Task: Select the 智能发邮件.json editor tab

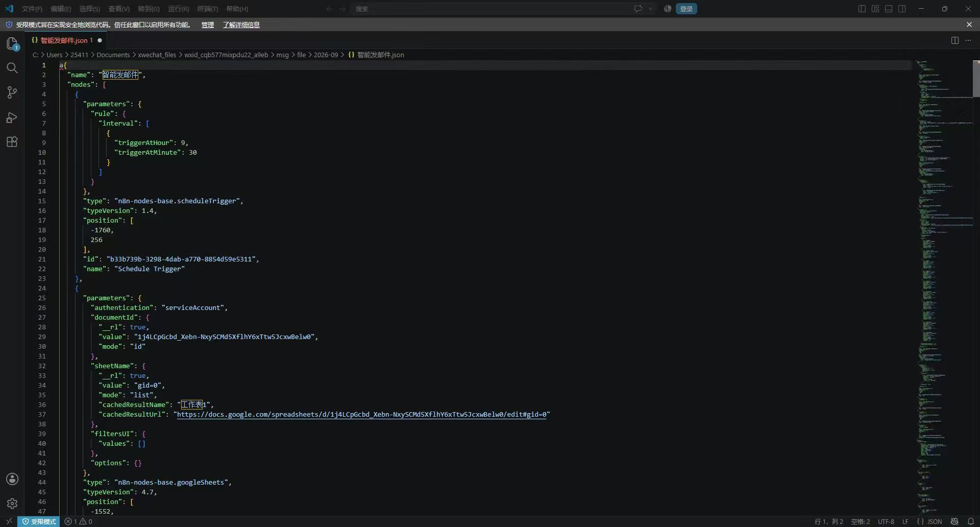Action: (66, 40)
